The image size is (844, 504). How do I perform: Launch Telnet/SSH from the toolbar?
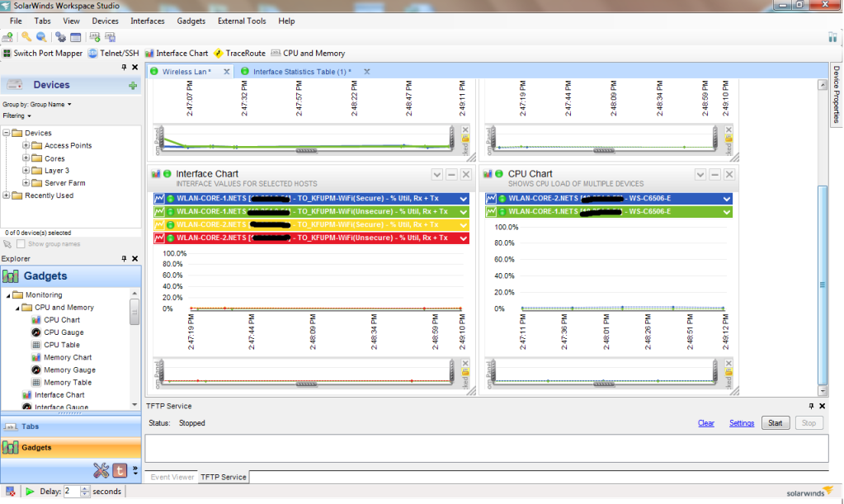114,53
